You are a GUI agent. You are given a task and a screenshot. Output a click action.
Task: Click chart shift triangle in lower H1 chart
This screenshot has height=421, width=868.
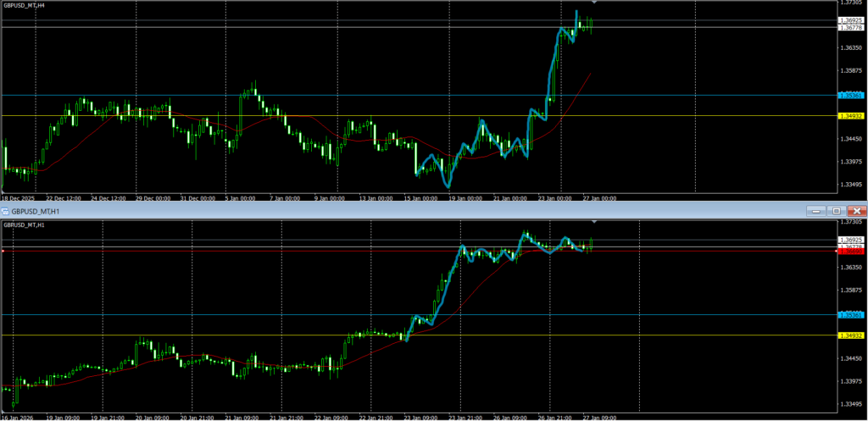pos(593,222)
